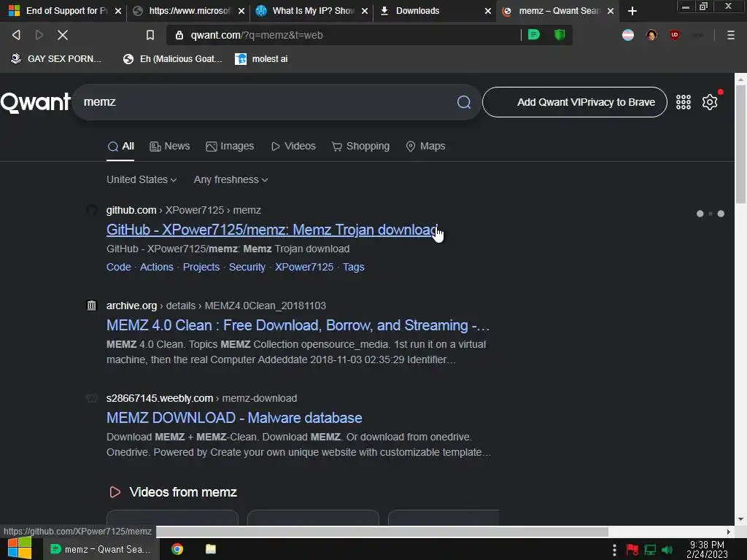Select the News search tab
This screenshot has height=560, width=747.
point(169,146)
